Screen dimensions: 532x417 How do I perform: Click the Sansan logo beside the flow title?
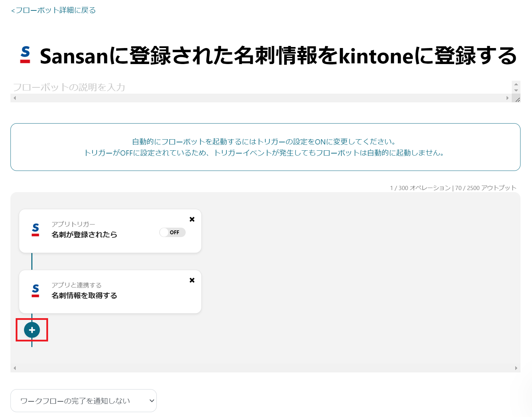click(x=25, y=55)
